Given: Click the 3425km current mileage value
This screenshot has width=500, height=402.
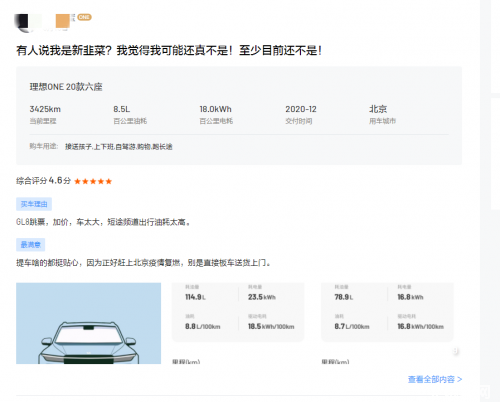Looking at the screenshot, I should point(45,109).
